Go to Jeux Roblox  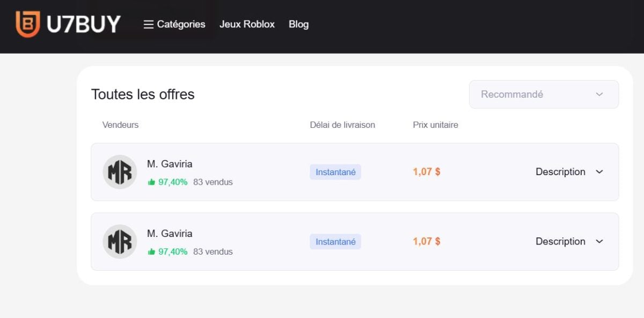tap(247, 24)
